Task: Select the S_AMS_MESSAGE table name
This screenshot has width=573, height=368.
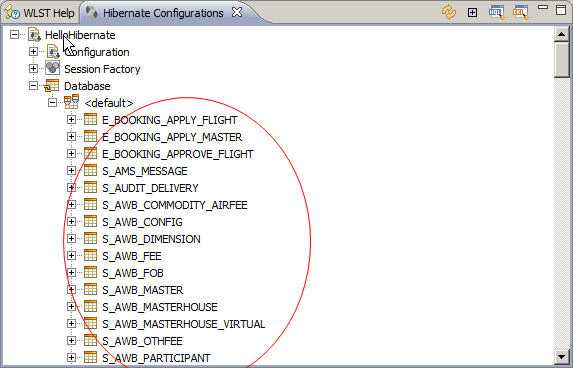Action: point(145,171)
